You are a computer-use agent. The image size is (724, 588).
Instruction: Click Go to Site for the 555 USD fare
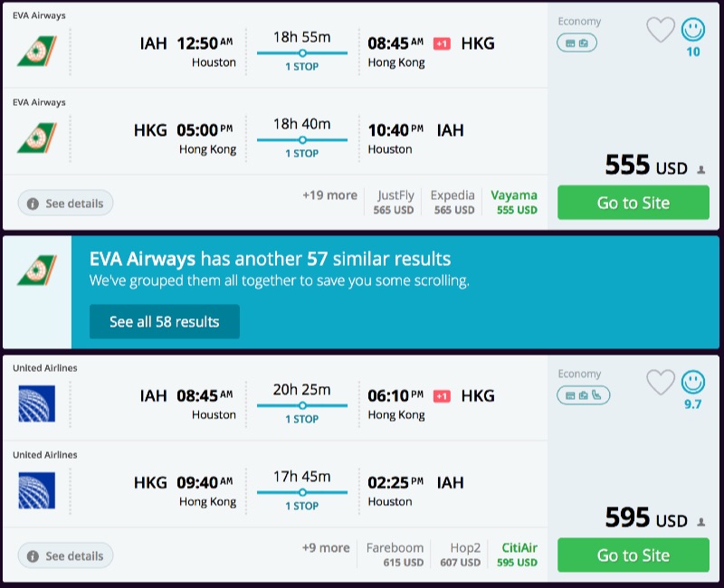click(633, 203)
